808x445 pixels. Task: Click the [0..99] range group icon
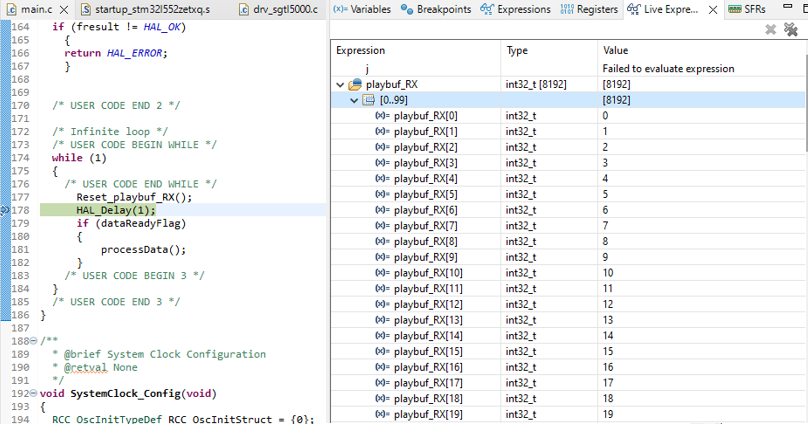[368, 100]
